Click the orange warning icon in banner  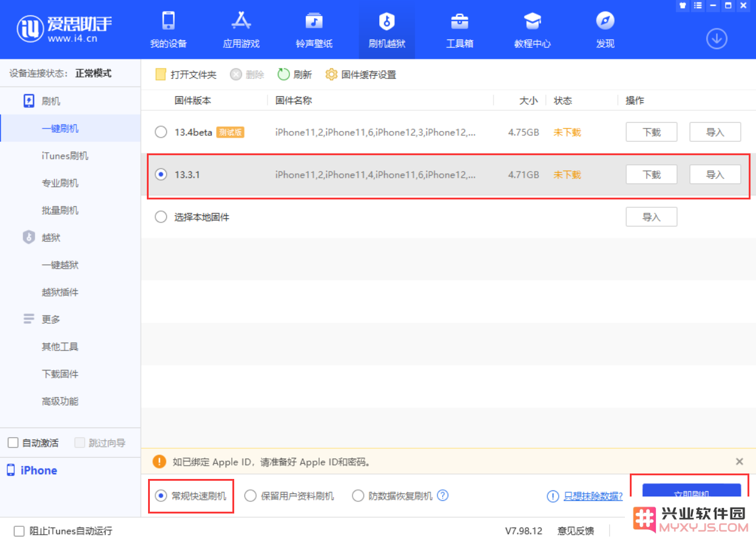[160, 461]
